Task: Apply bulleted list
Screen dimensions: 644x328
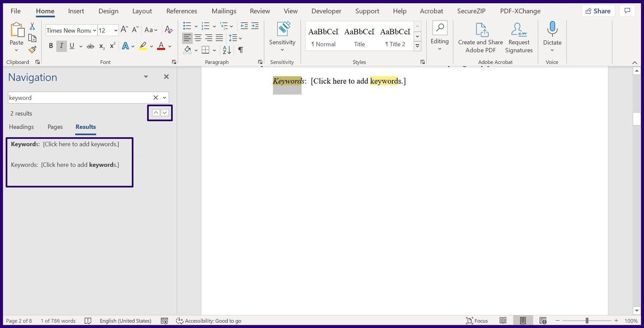Action: (187, 25)
